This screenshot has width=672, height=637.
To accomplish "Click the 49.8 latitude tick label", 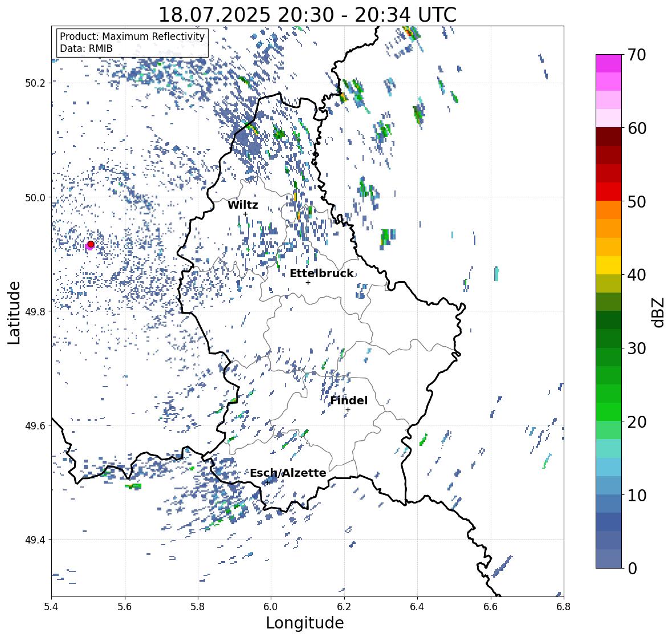I will [x=35, y=311].
